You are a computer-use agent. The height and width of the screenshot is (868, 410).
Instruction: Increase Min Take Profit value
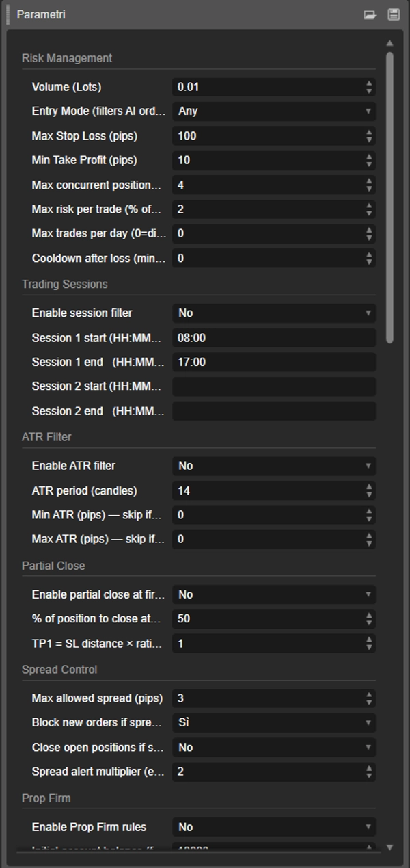pyautogui.click(x=370, y=157)
